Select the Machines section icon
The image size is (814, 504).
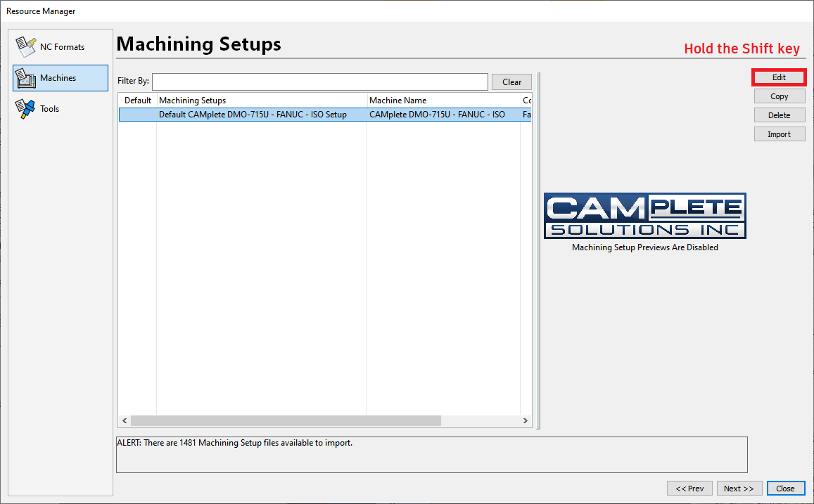(x=25, y=78)
